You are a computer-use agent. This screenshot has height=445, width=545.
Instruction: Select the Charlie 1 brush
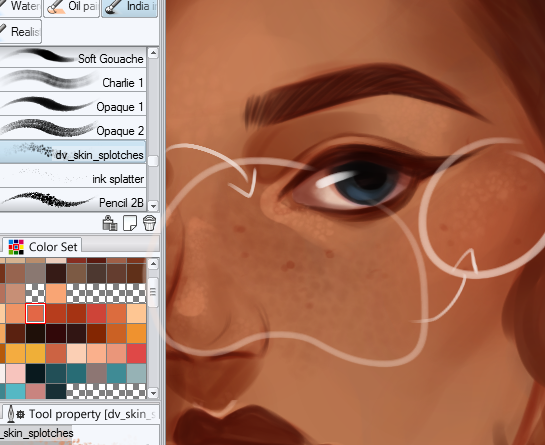coord(73,82)
